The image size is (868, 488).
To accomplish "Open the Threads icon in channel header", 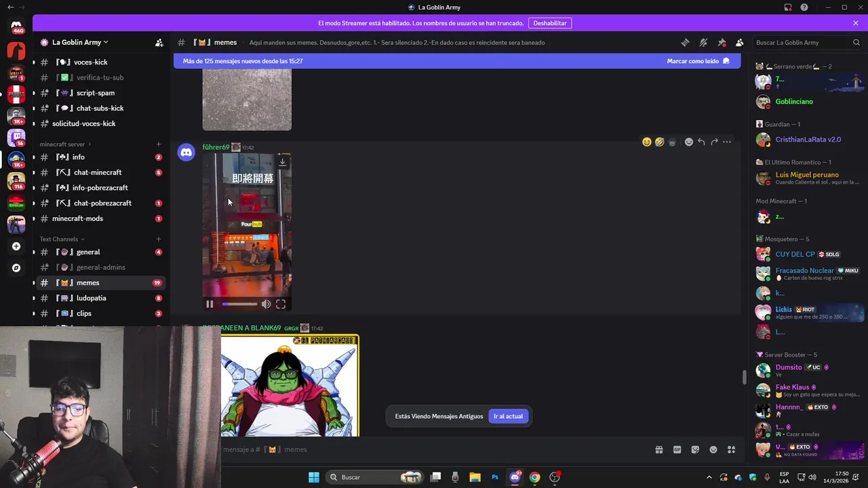I will (x=686, y=42).
